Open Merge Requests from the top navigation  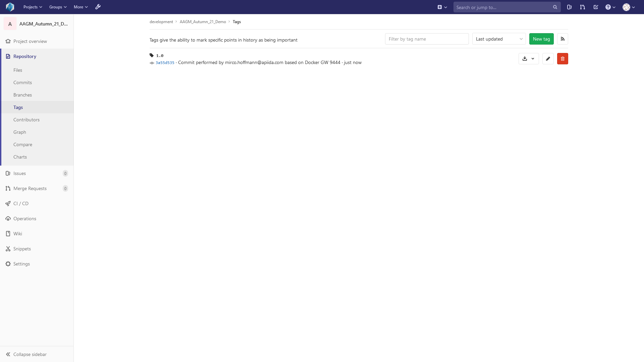(583, 7)
